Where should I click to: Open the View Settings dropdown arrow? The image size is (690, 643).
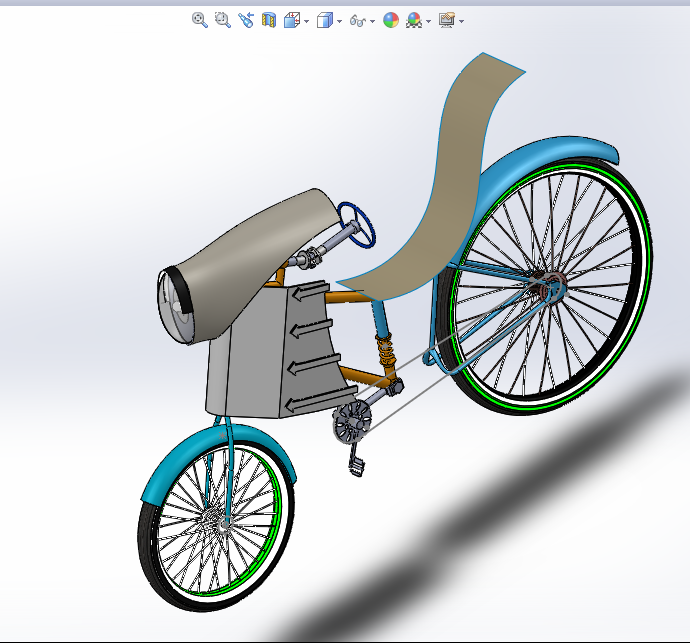click(461, 21)
